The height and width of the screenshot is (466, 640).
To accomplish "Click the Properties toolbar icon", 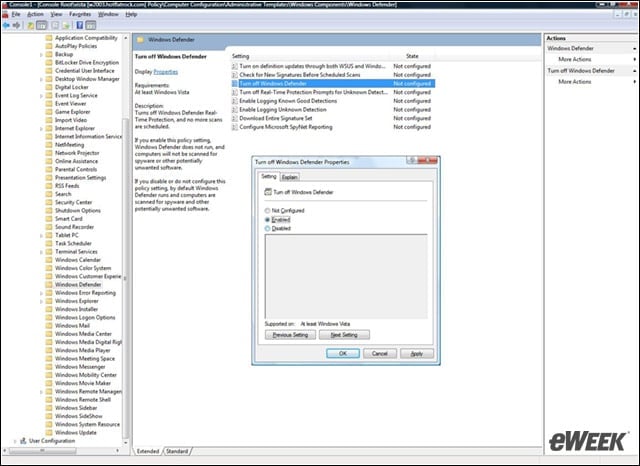I will pos(55,25).
